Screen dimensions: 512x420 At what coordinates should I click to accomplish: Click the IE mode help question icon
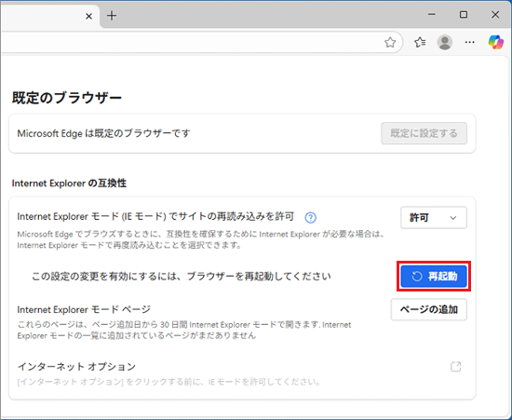pos(310,218)
